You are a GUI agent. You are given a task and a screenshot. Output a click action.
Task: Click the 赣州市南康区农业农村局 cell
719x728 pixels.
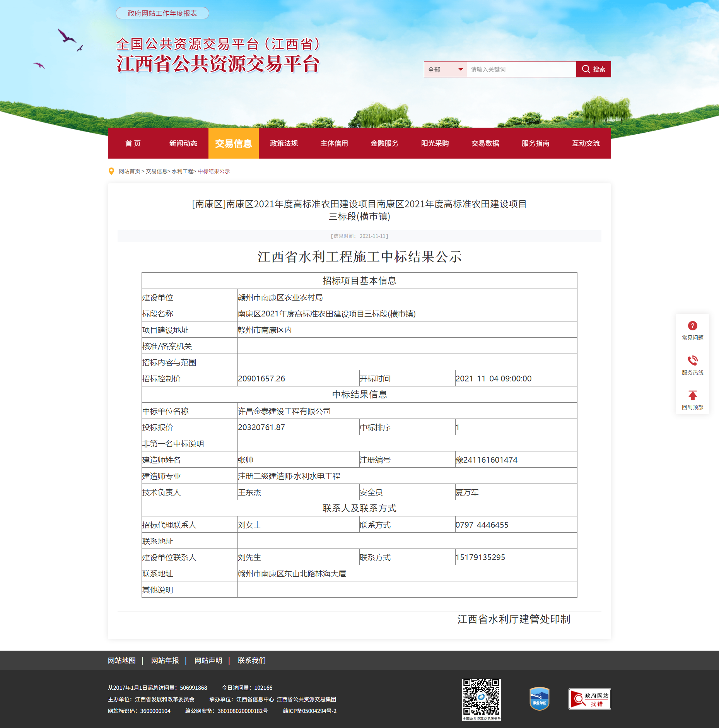tap(407, 297)
